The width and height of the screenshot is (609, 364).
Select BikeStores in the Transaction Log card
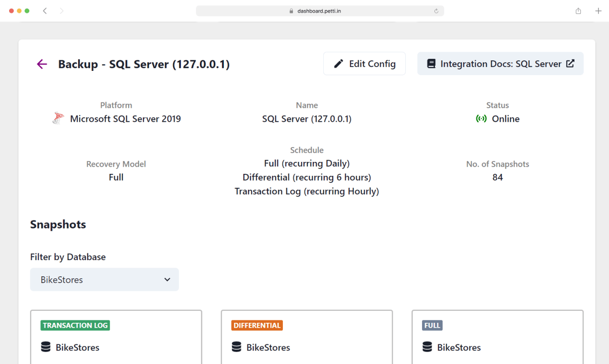click(x=78, y=347)
